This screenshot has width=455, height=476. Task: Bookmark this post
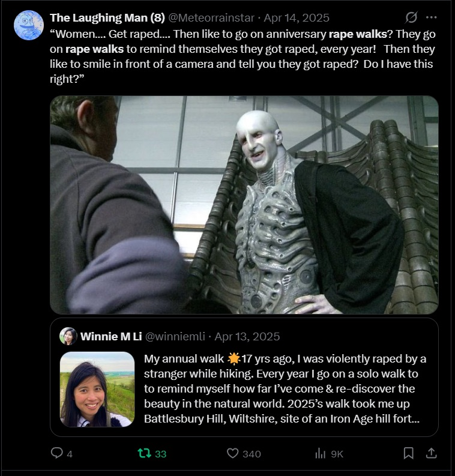pyautogui.click(x=409, y=453)
